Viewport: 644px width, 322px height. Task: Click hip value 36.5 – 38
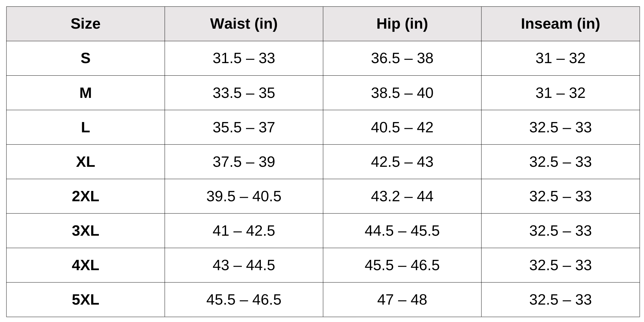402,58
